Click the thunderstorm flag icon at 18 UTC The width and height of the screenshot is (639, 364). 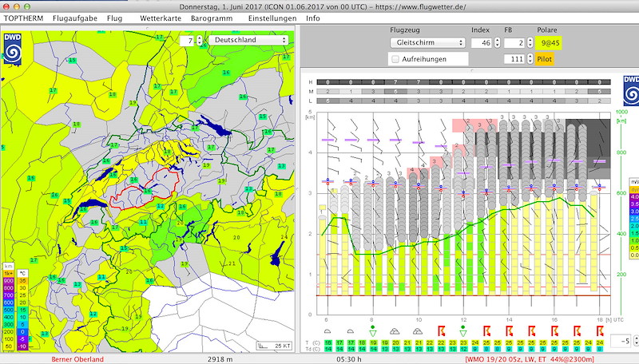click(x=601, y=329)
